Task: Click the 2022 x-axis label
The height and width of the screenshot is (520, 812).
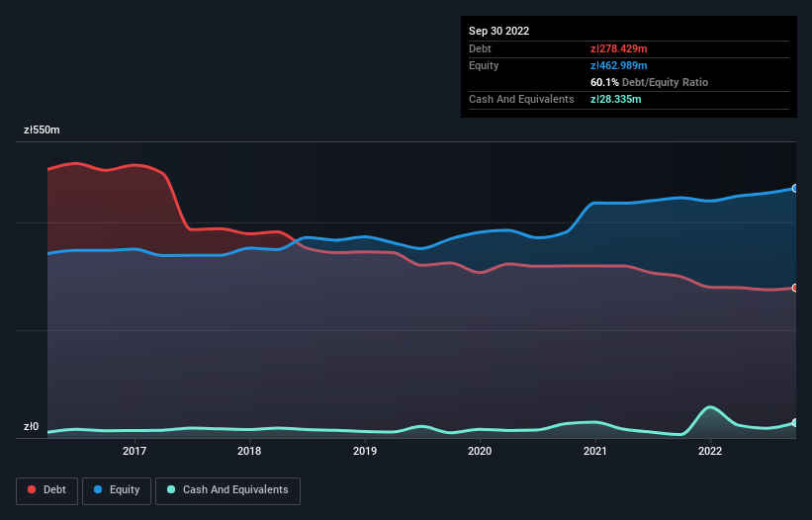Action: (710, 451)
